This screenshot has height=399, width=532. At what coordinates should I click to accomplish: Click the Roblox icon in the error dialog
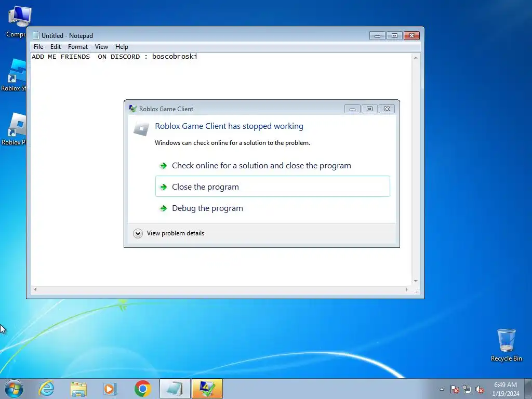click(141, 128)
